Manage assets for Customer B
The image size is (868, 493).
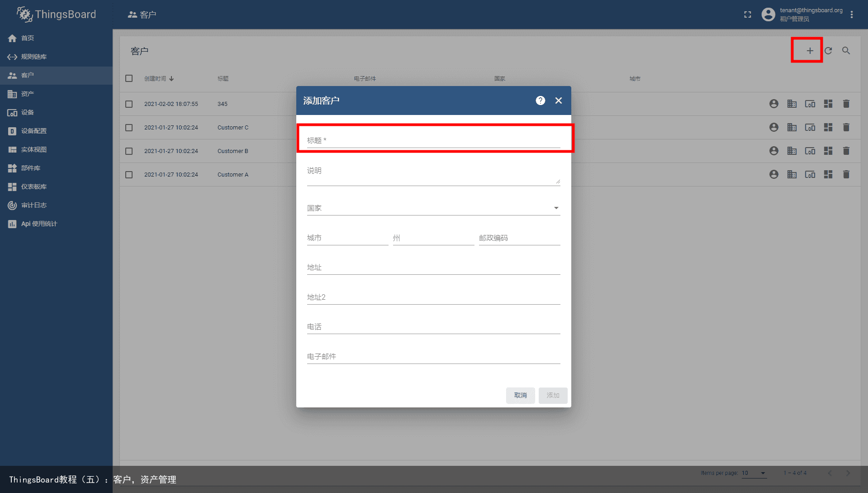point(792,151)
